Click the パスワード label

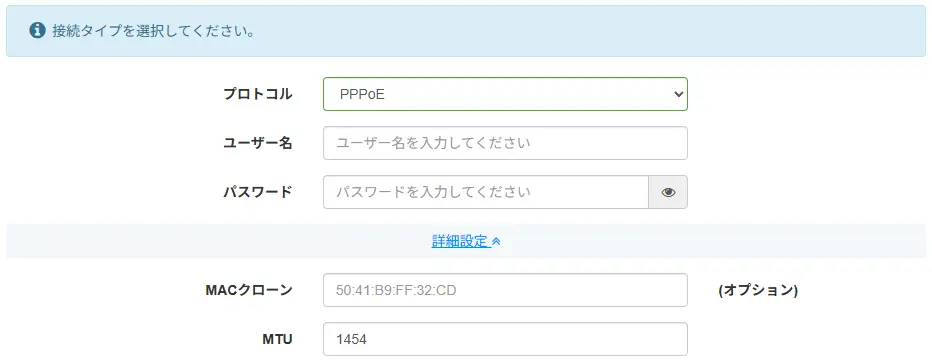click(257, 192)
